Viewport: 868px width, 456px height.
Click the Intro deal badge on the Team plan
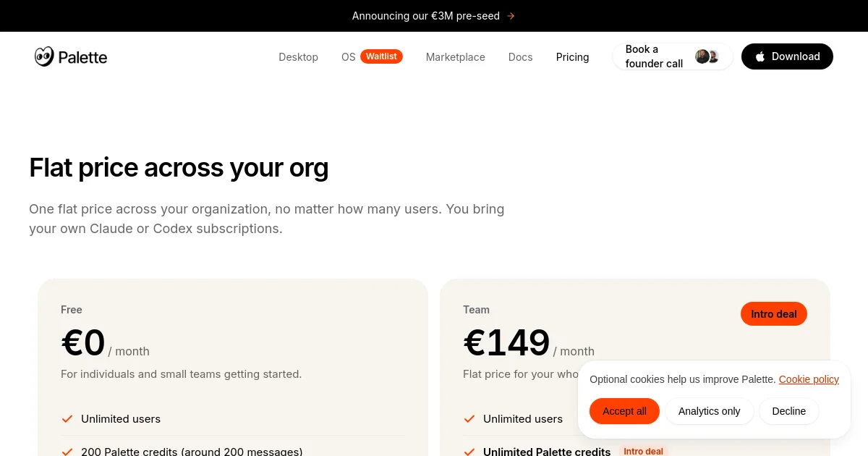[x=774, y=314]
